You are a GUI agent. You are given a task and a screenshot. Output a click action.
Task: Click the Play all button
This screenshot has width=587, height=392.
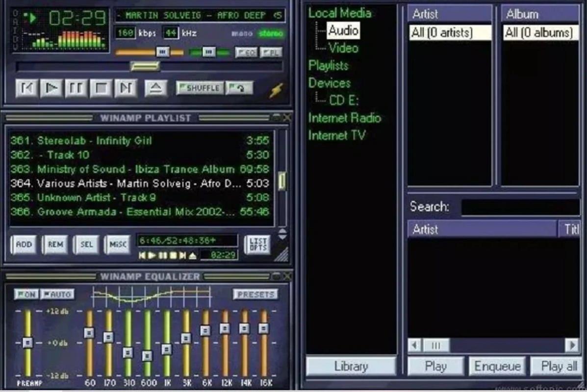click(559, 367)
